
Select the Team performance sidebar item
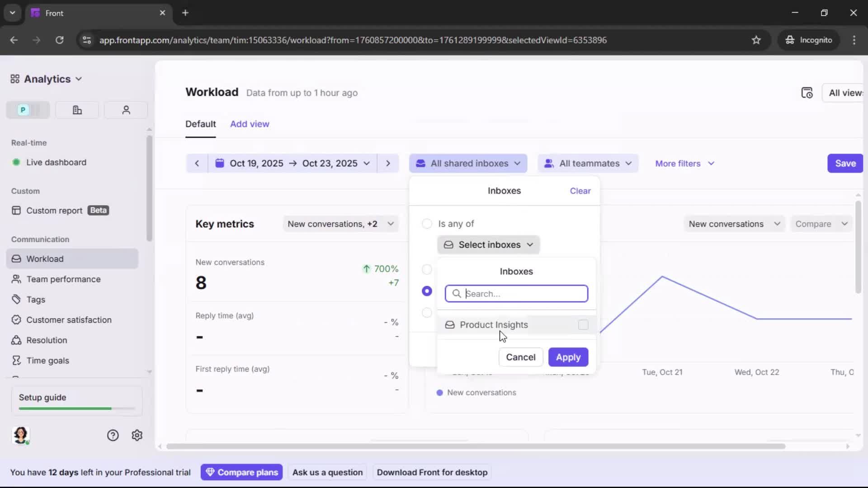(x=63, y=279)
